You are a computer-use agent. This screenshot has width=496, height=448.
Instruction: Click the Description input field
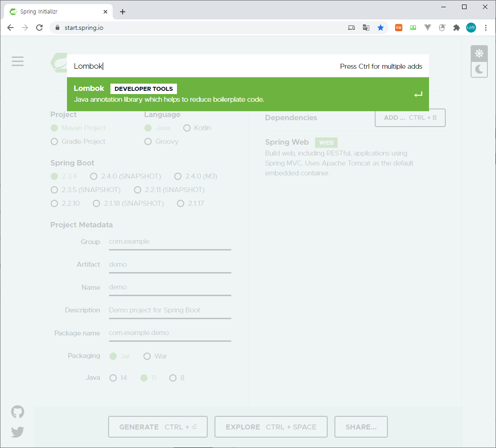170,310
